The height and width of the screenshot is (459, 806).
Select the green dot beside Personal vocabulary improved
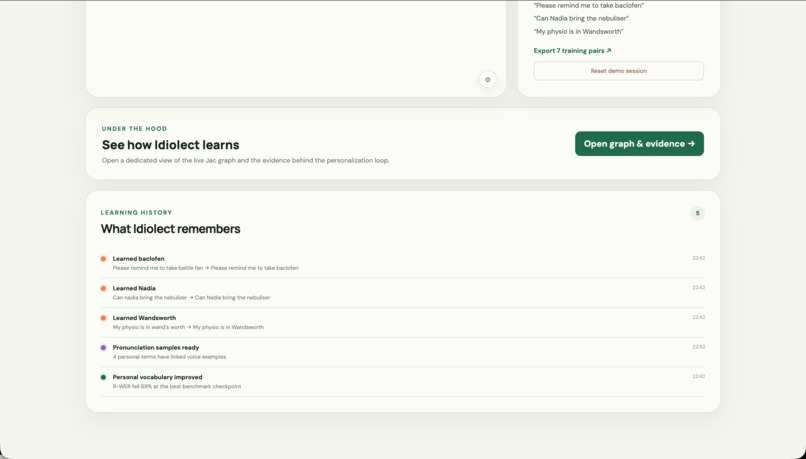pos(103,377)
